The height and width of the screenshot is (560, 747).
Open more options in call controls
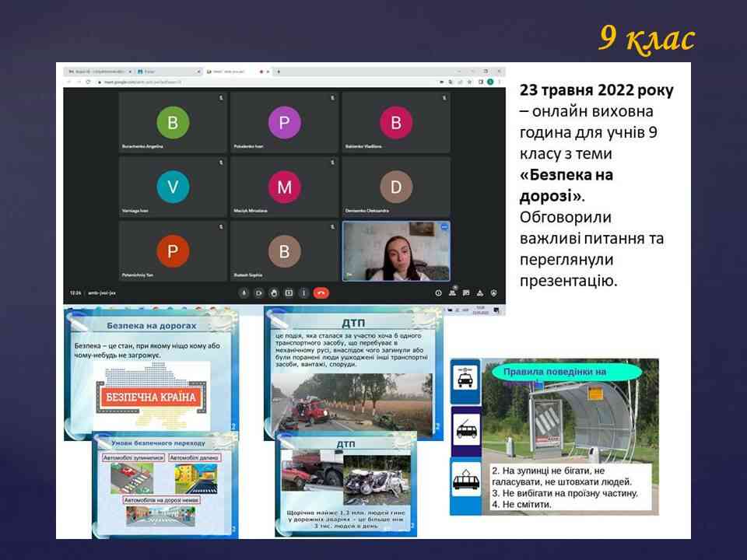303,292
